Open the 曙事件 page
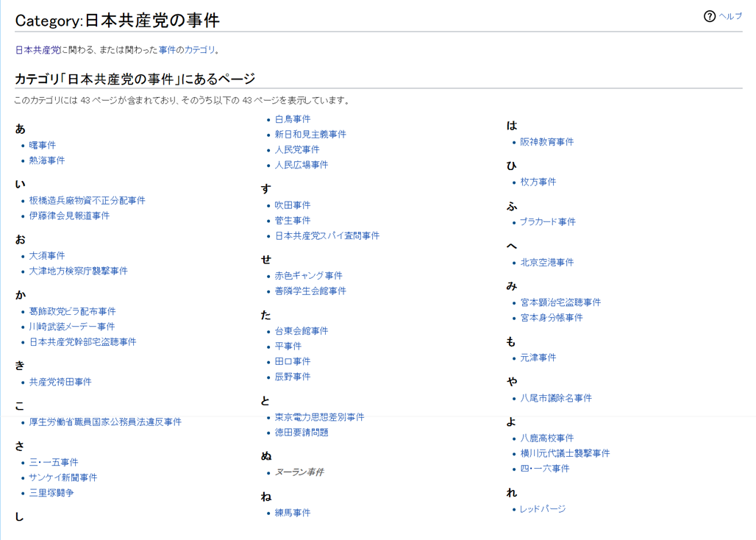Viewport: 756px width, 540px height. click(43, 145)
